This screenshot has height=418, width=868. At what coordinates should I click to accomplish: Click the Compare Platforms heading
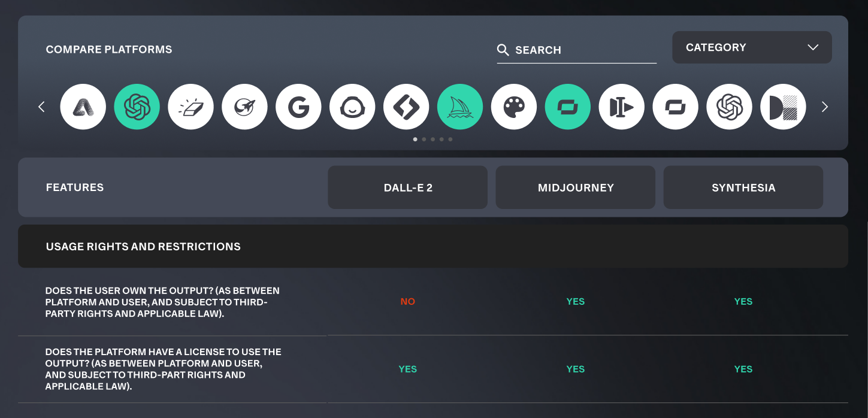click(x=109, y=50)
